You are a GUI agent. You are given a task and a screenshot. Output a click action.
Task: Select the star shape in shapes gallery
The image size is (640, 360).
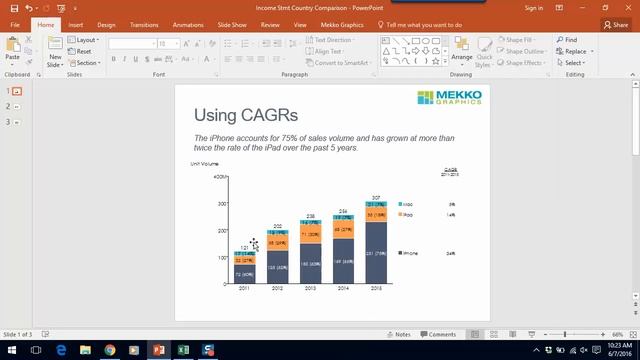436,61
